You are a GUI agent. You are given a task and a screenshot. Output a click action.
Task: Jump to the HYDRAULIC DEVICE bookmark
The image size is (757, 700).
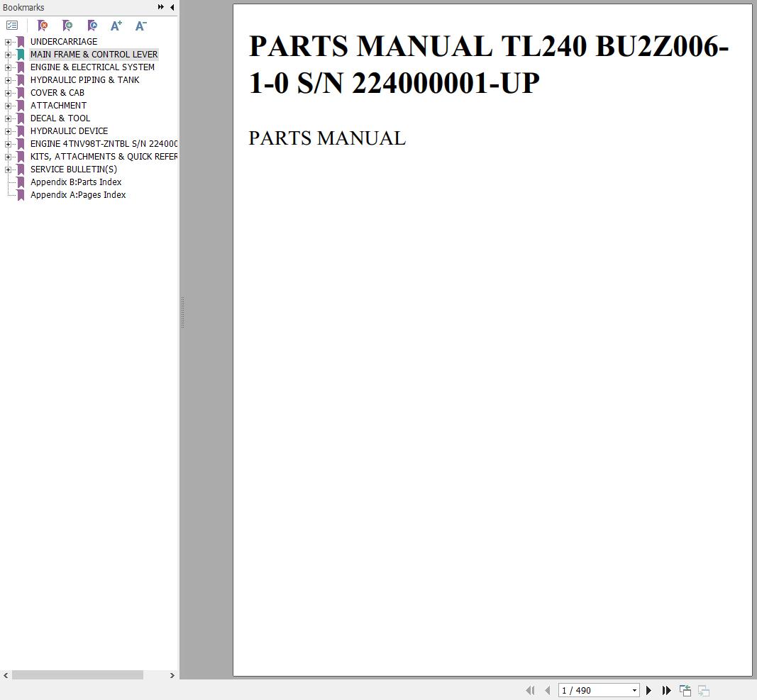pyautogui.click(x=69, y=130)
